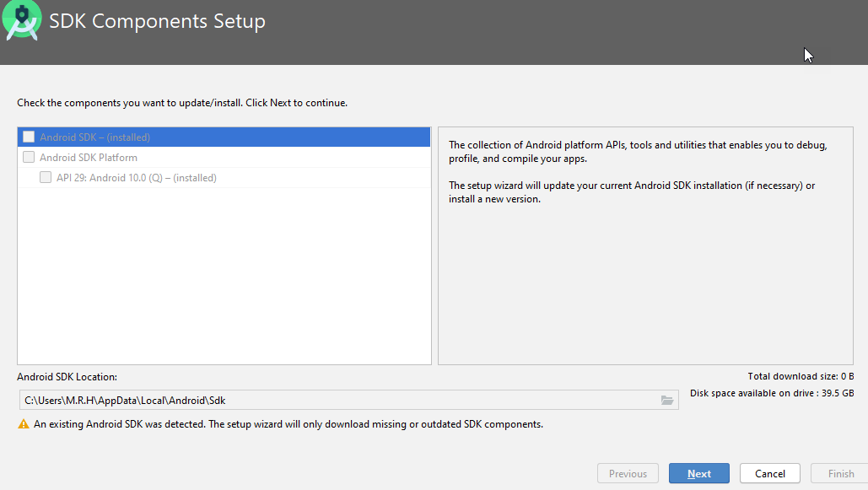Click the 'existing Android SDK was detected' message
The image size is (868, 490).
[288, 424]
